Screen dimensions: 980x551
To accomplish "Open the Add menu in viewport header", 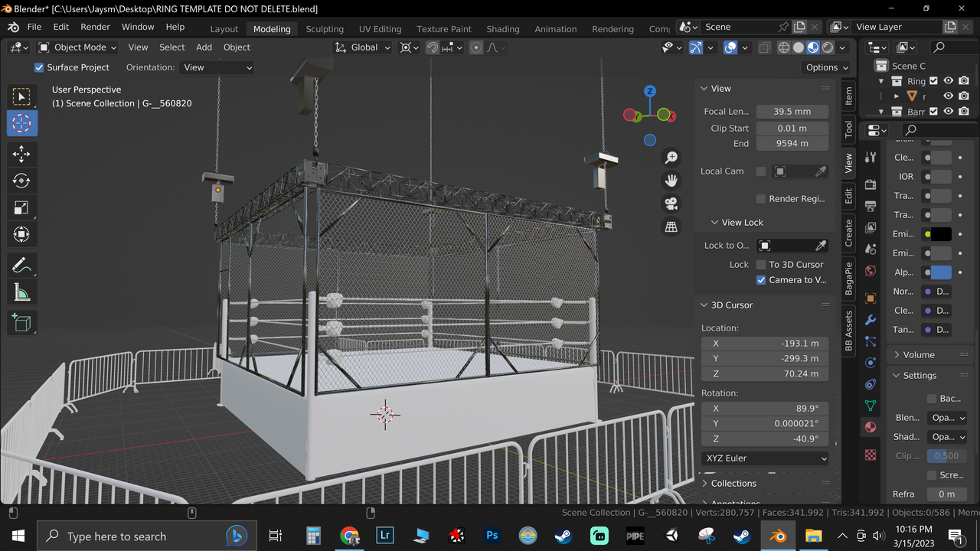I will tap(204, 47).
